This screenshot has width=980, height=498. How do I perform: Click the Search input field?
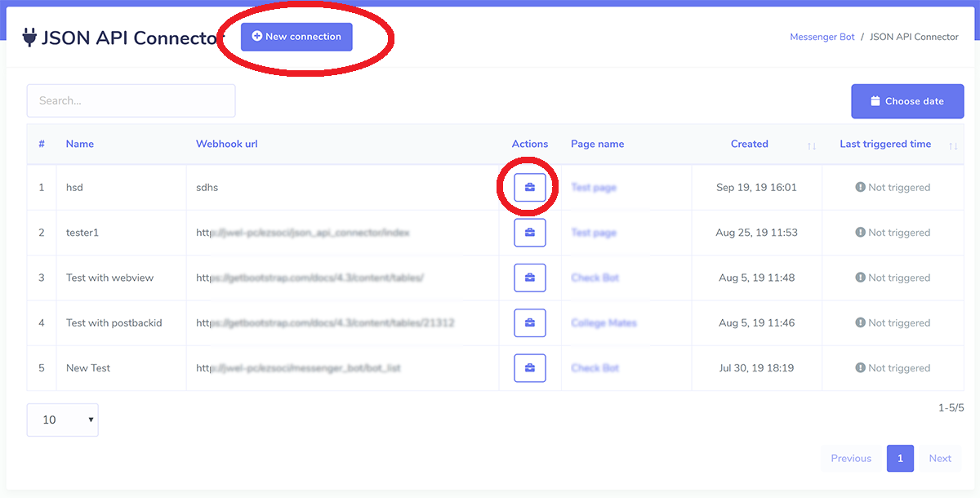click(131, 100)
